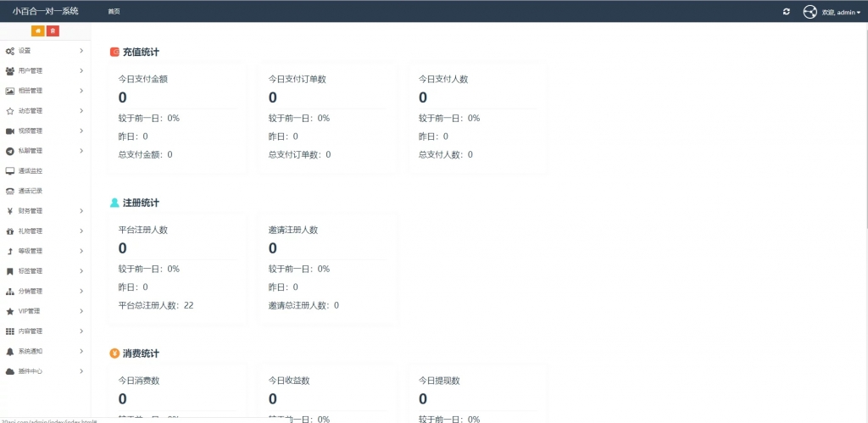
Task: Click the vertical scrollbar on the right
Action: 865,127
